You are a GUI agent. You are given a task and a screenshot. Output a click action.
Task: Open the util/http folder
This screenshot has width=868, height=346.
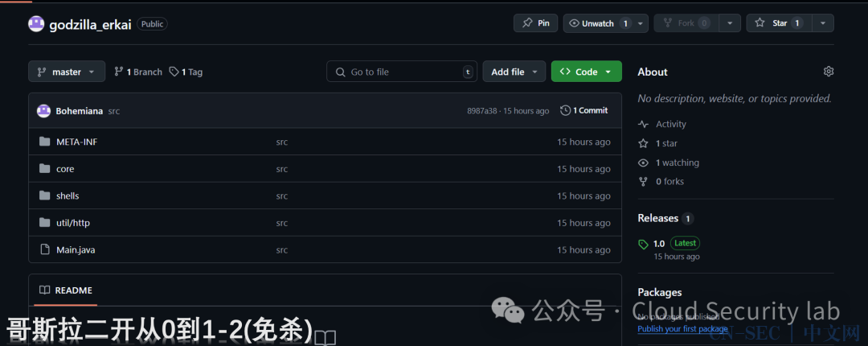click(x=73, y=223)
